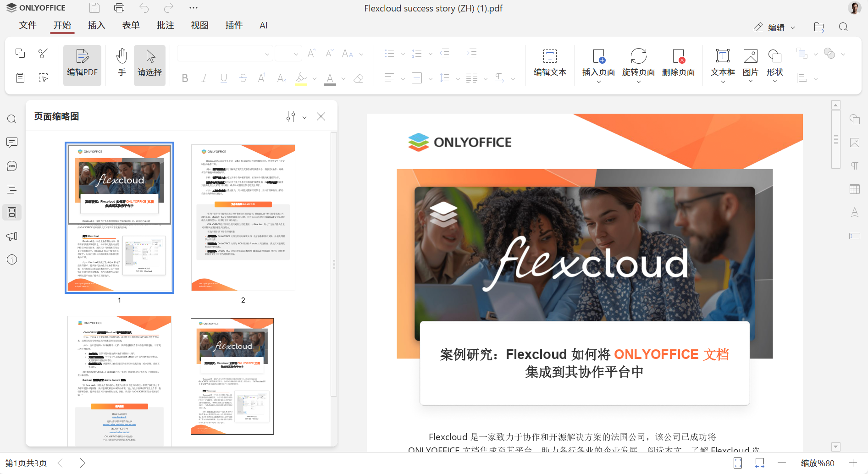
Task: Switch to the 表单 tab
Action: tap(131, 26)
